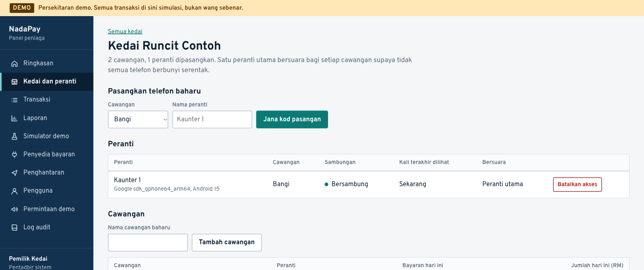Image resolution: width=644 pixels, height=270 pixels.
Task: Click the Kali terakhir dilihat column header
Action: point(424,162)
